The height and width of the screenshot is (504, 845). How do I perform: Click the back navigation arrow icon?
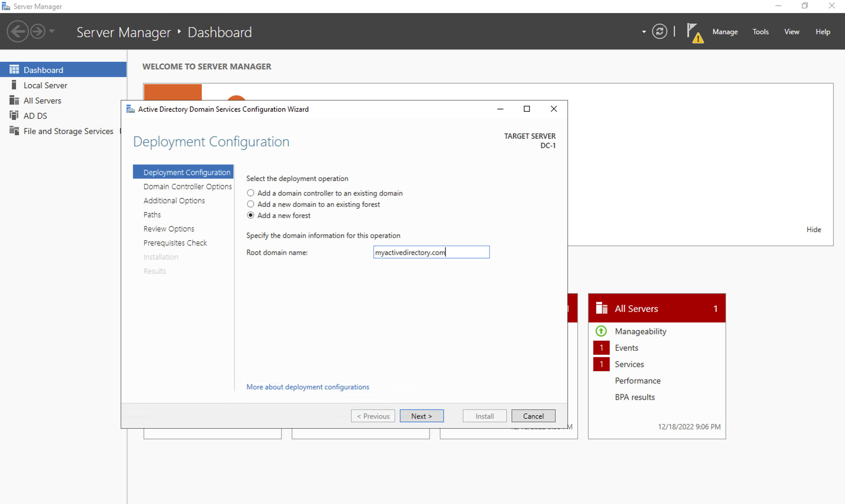[17, 32]
